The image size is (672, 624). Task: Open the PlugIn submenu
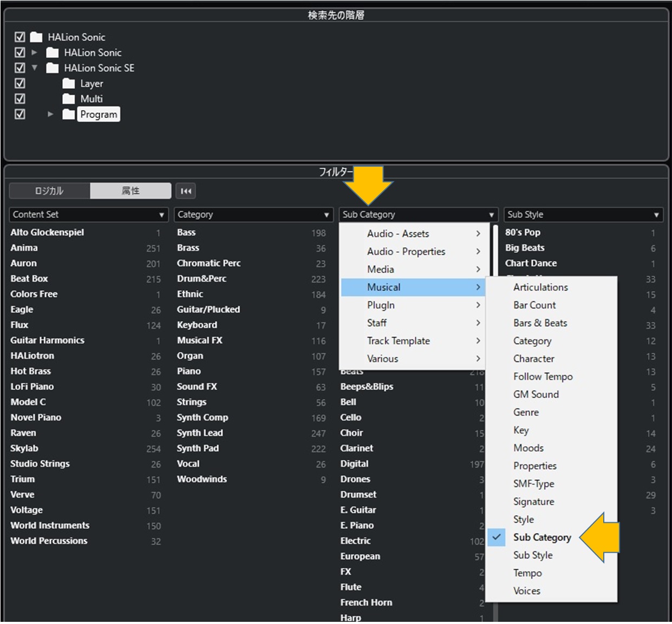pyautogui.click(x=413, y=305)
